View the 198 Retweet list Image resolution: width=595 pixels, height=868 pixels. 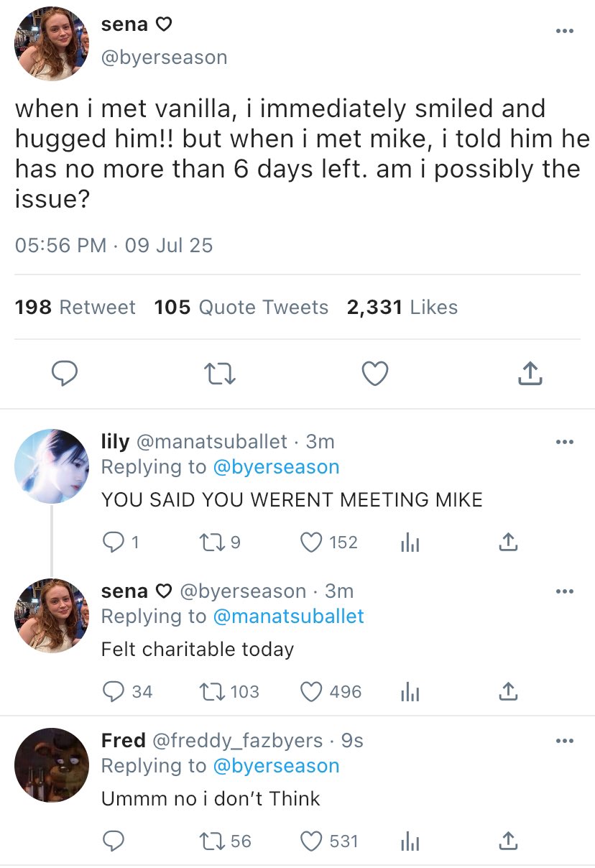tap(75, 308)
